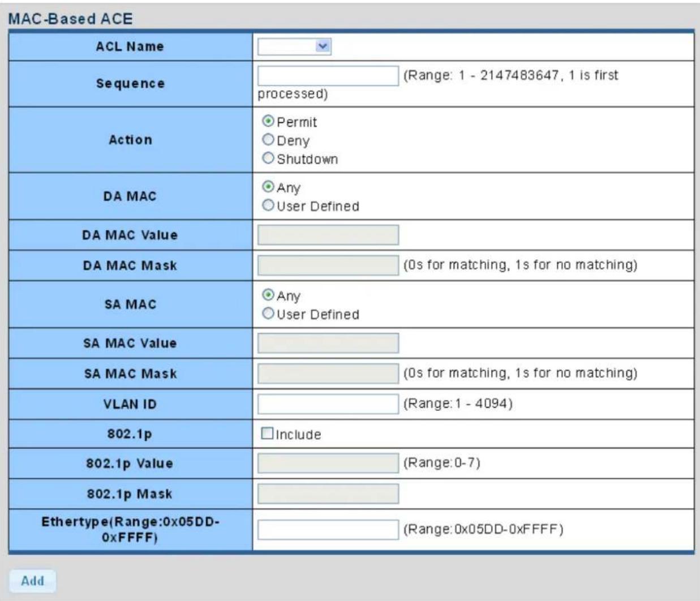The image size is (700, 601).
Task: Click the '(Range: 1 - 4094)' hint text
Action: pyautogui.click(x=458, y=403)
